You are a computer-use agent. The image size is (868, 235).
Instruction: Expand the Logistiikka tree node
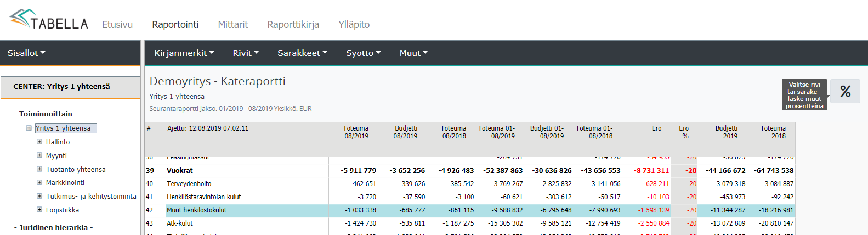pos(39,210)
